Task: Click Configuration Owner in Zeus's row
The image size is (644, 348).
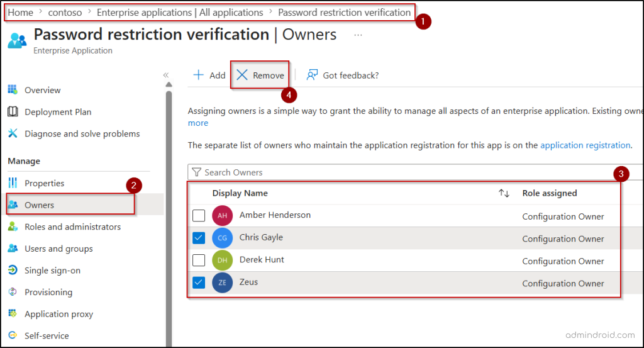Action: [x=563, y=283]
